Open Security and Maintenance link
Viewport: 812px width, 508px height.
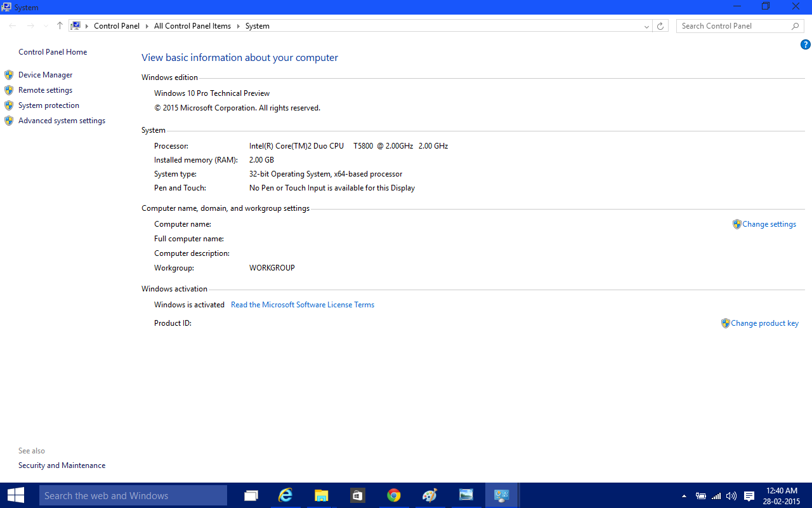[62, 465]
